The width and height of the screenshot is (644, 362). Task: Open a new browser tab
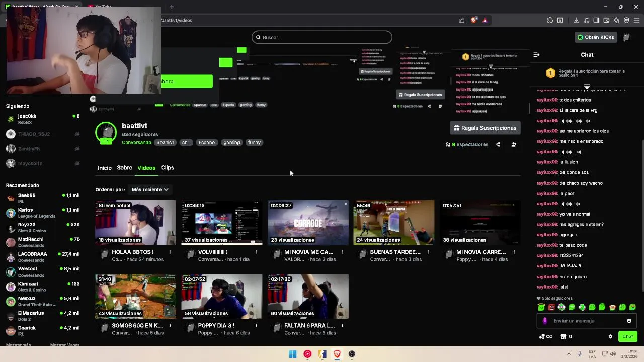[172, 7]
